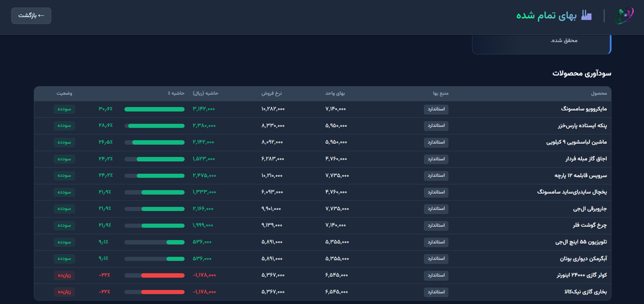The width and height of the screenshot is (644, 304).
Task: Select the پنکه ایستاده پارس‌خزر product name
Action: tap(582, 126)
